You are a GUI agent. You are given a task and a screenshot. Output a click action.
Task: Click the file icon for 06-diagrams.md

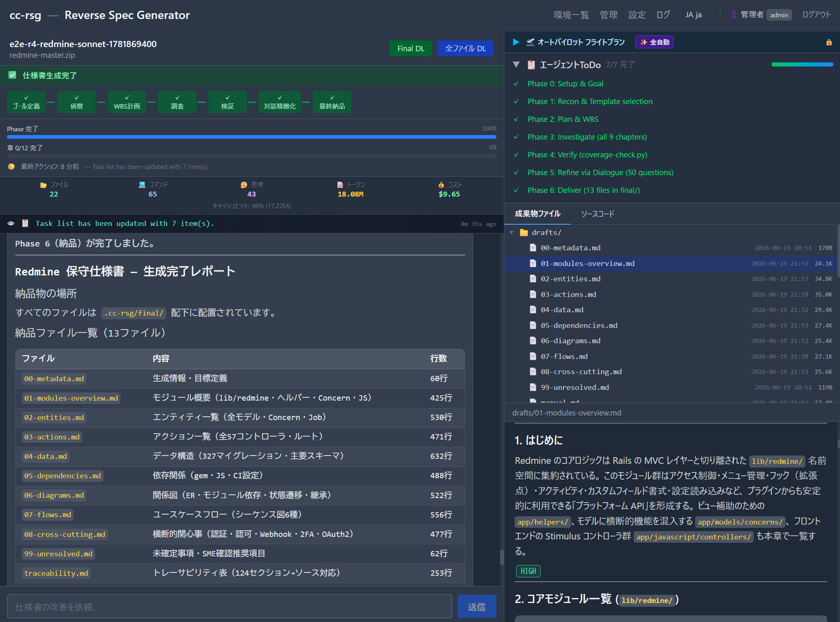pyautogui.click(x=533, y=341)
